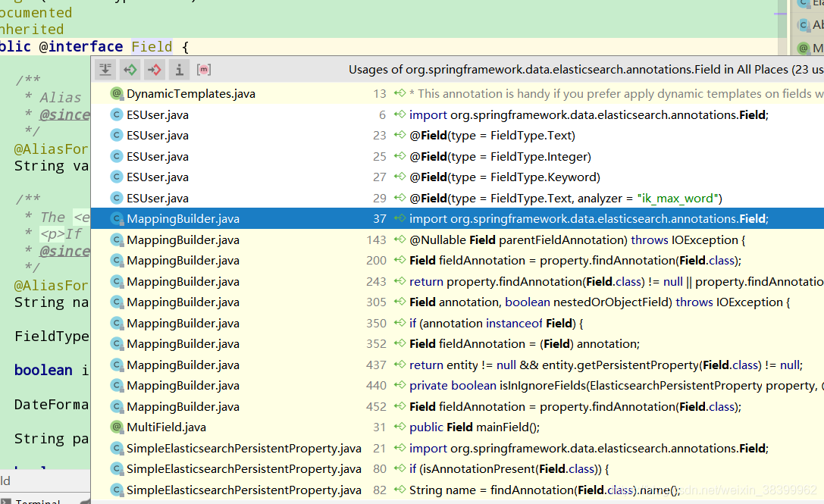Click the class icon next to ESUser.java line 6
This screenshot has width=824, height=504.
pyautogui.click(x=117, y=114)
